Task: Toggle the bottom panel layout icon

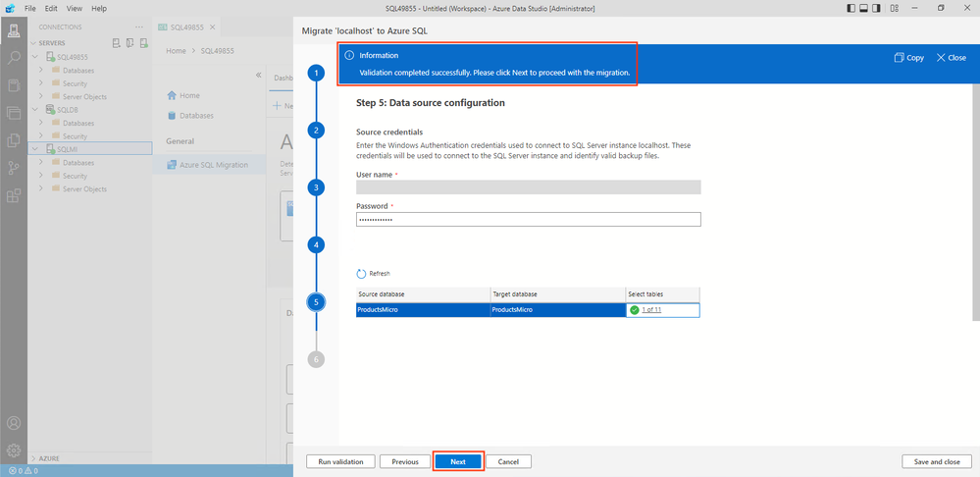Action: tap(863, 8)
